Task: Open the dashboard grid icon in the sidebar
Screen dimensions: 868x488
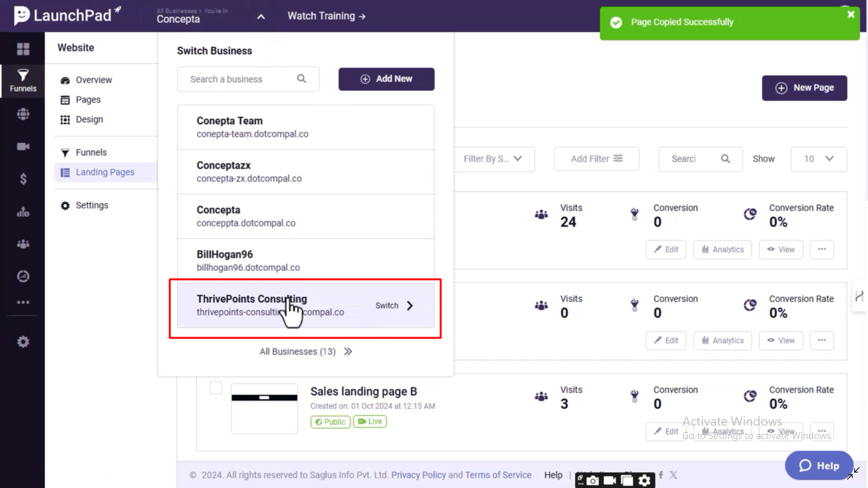Action: coord(23,49)
